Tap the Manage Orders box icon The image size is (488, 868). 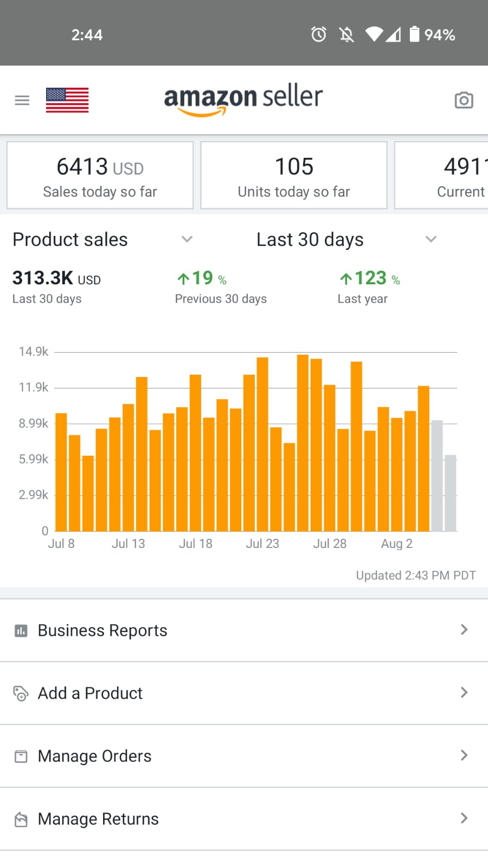click(21, 756)
